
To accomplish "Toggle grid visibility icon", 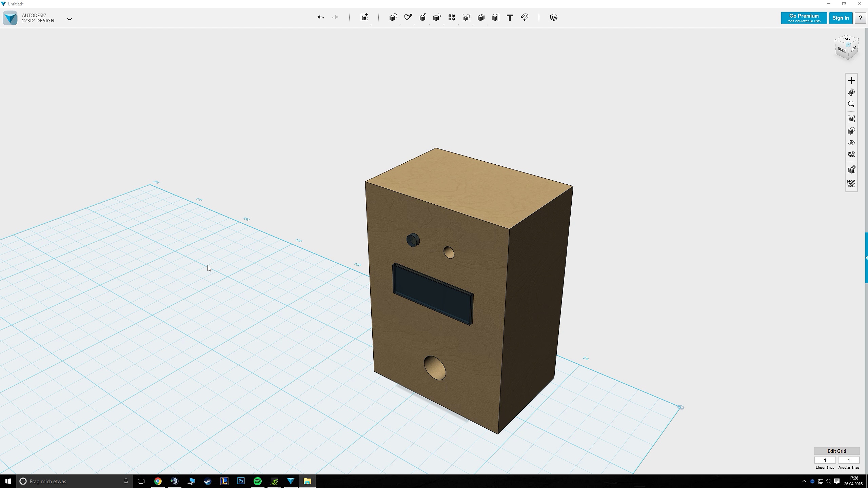I will tap(851, 155).
